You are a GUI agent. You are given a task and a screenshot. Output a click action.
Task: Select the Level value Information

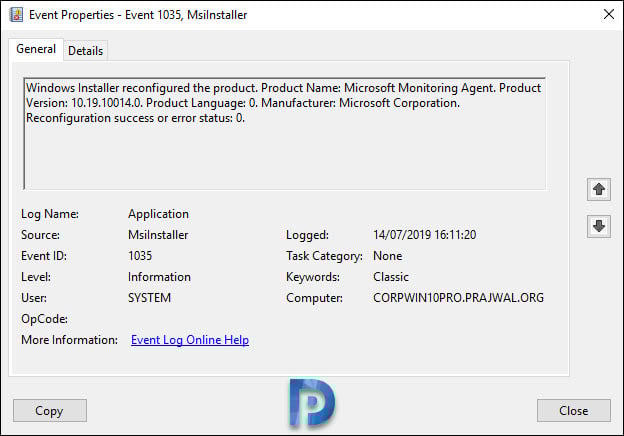(159, 277)
